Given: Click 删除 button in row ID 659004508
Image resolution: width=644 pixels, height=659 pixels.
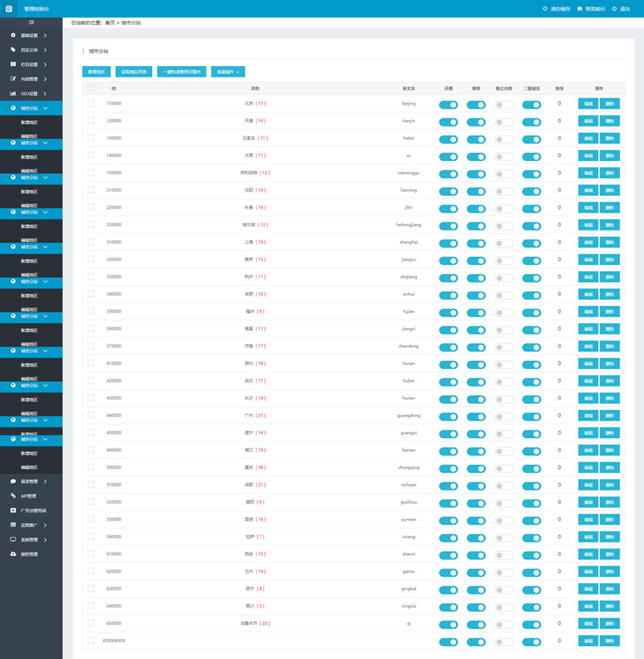Looking at the screenshot, I should (x=609, y=640).
